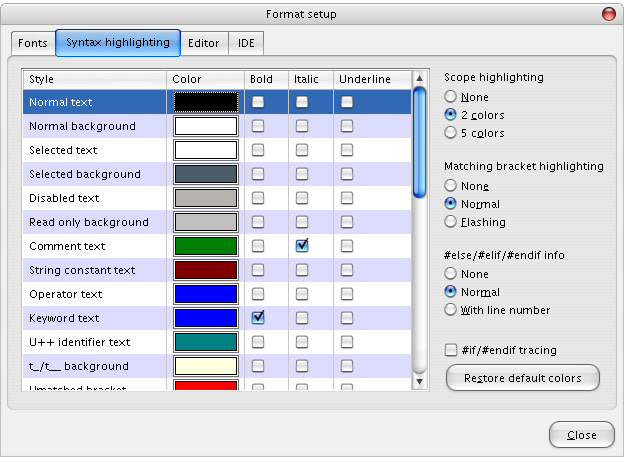This screenshot has width=624, height=457.
Task: Select the IDE tab
Action: 245,43
